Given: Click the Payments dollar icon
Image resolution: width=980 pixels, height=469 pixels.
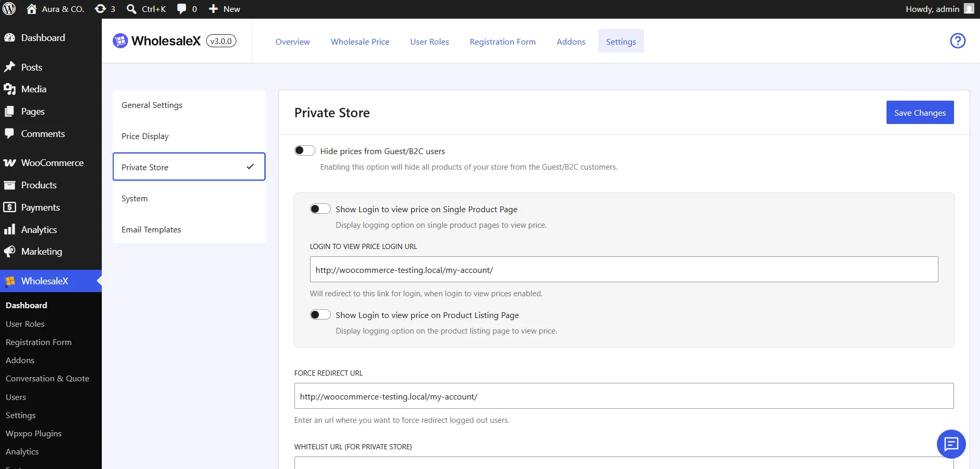Looking at the screenshot, I should [9, 208].
